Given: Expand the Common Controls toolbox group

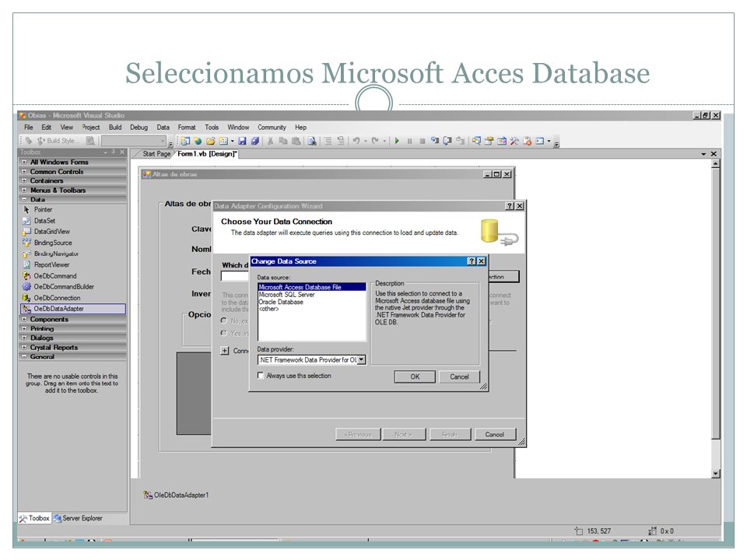Looking at the screenshot, I should 24,171.
